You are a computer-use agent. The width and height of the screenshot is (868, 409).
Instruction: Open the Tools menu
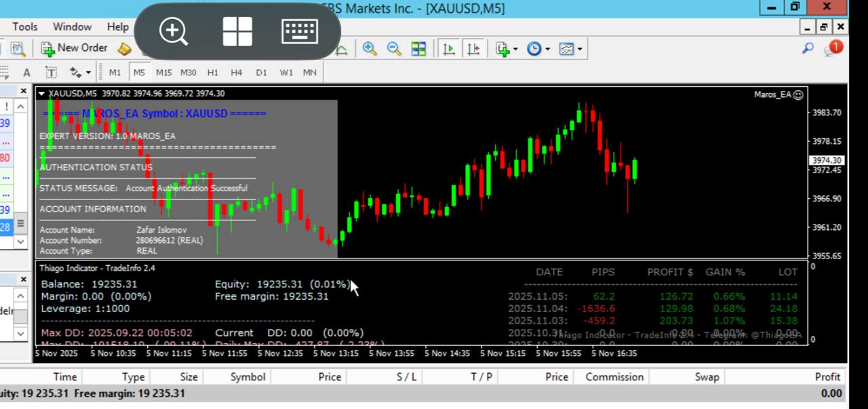pos(25,26)
